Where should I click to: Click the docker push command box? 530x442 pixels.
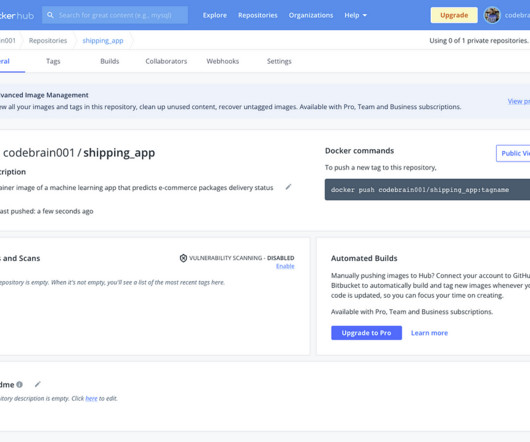click(x=427, y=190)
